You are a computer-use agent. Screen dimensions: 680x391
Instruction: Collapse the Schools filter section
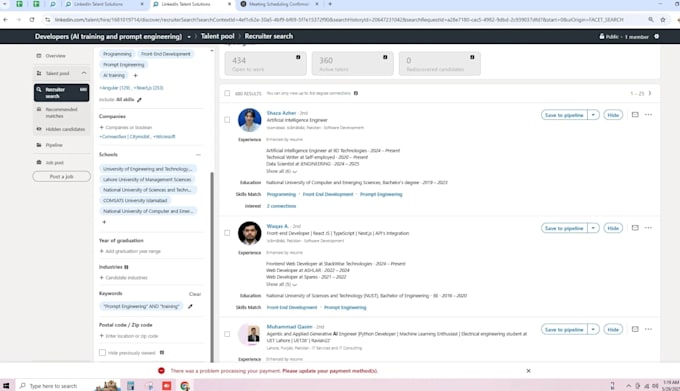198,155
